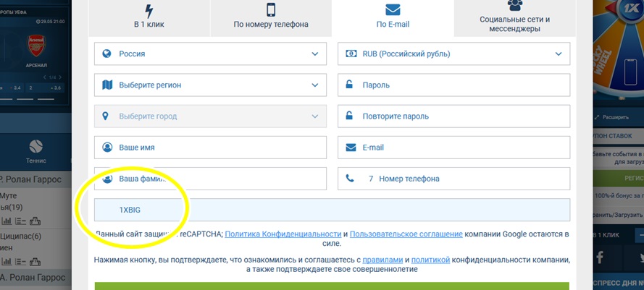Click the padlock icon in Пароль field
This screenshot has width=644, height=290.
pos(349,85)
